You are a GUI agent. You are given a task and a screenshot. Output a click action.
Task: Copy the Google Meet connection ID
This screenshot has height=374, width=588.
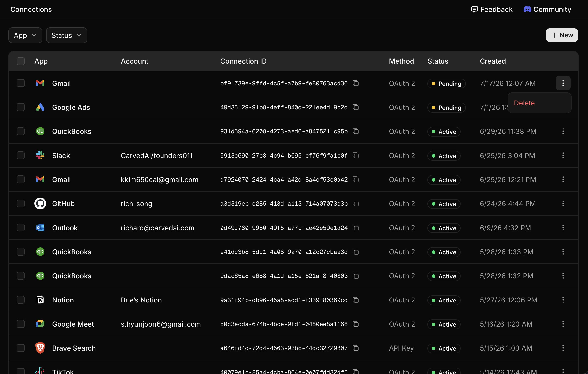coord(356,324)
